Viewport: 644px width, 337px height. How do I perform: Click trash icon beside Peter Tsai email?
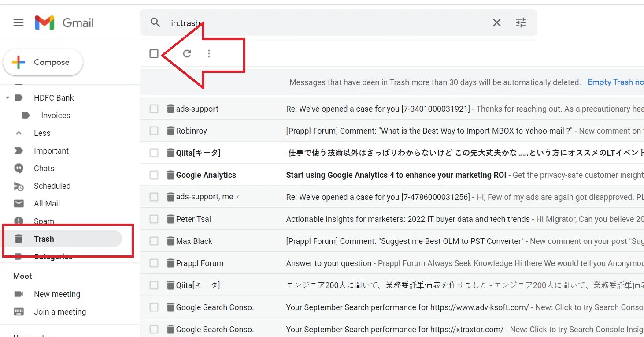170,219
